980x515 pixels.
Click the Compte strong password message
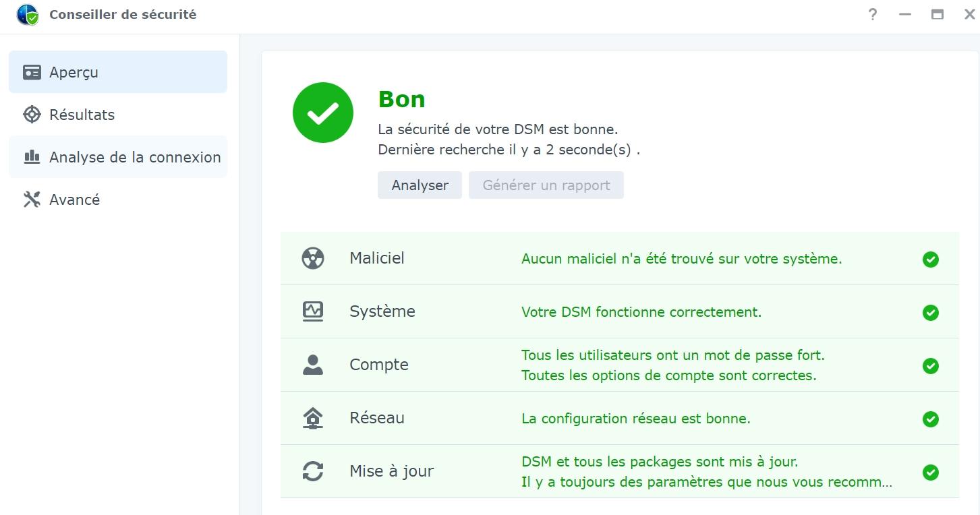672,355
